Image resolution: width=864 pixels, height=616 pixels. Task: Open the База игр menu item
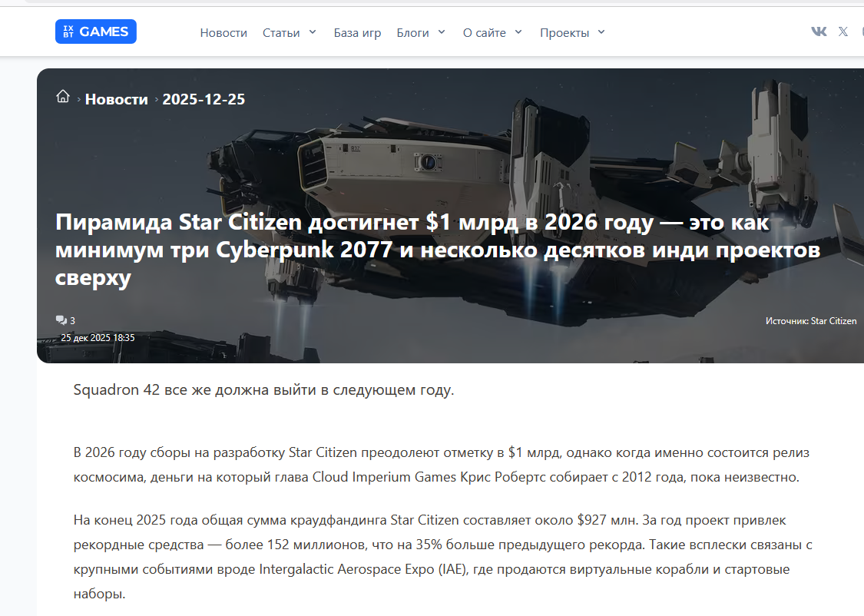pos(357,32)
